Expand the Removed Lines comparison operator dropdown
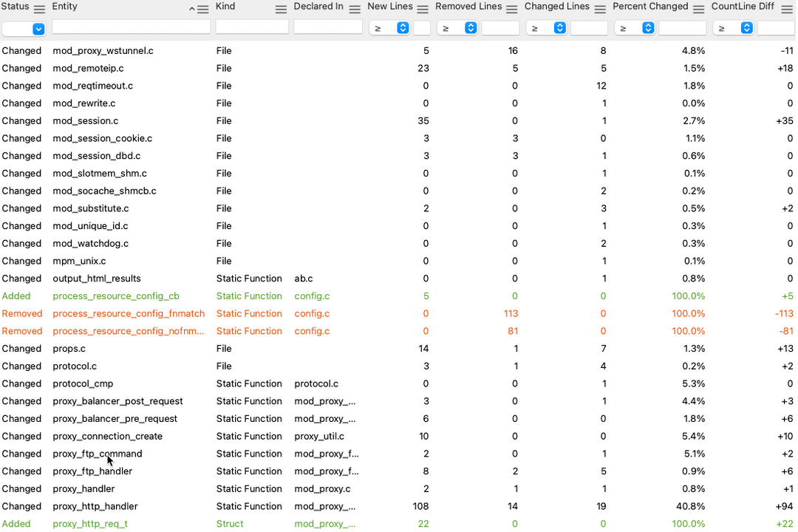Screen dimensions: 798x532 pos(458,28)
